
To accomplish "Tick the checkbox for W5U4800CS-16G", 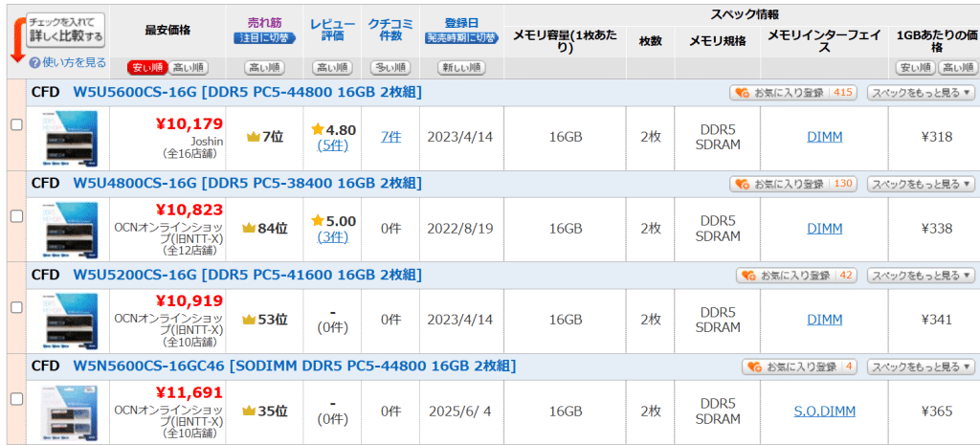I will [x=17, y=215].
